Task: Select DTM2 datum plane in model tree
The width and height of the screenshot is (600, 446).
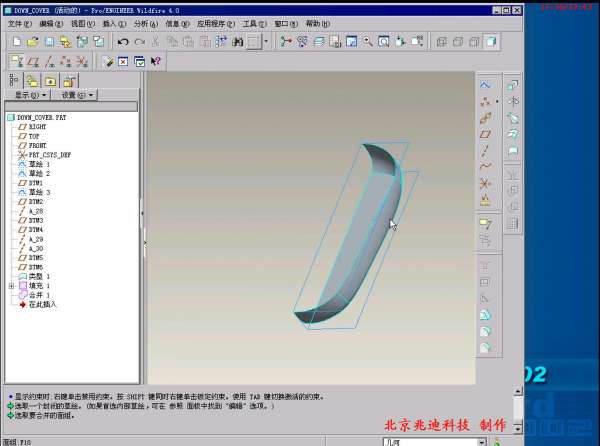Action: click(35, 202)
